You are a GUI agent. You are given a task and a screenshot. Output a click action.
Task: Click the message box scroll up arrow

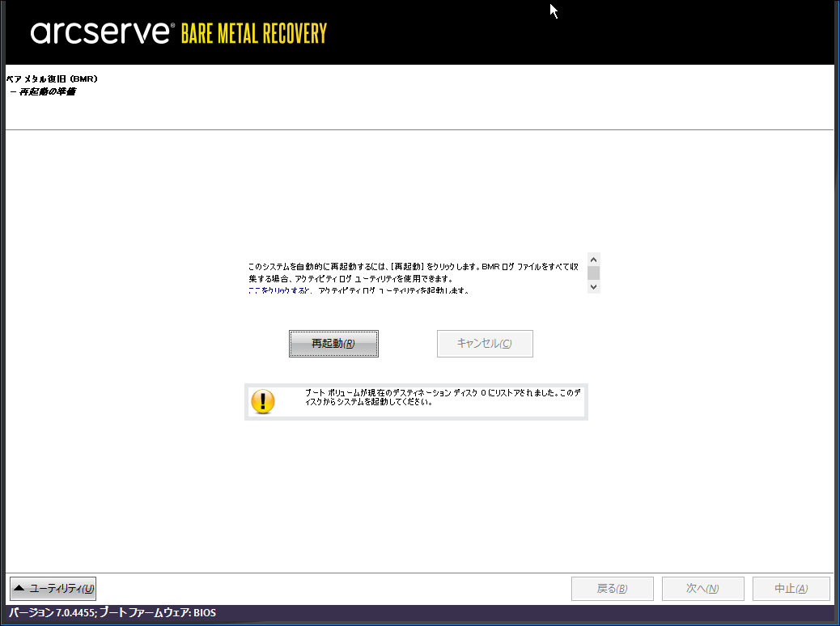tap(593, 260)
